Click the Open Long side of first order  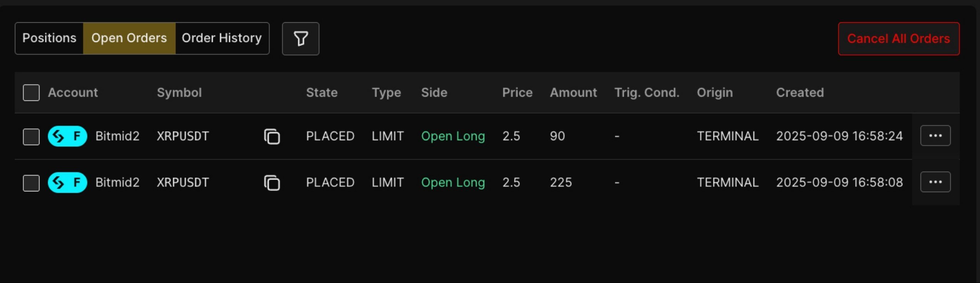click(453, 136)
